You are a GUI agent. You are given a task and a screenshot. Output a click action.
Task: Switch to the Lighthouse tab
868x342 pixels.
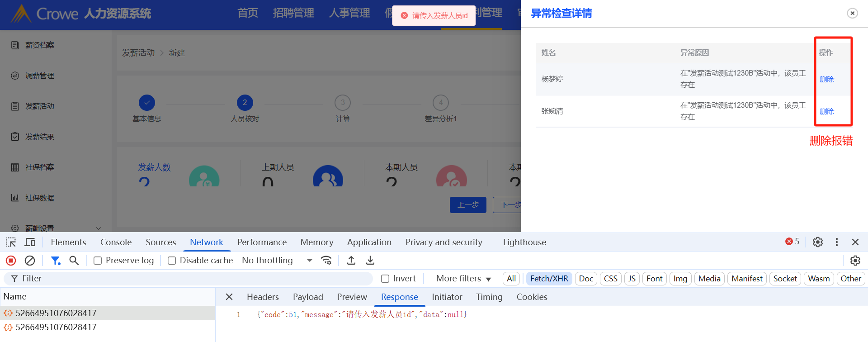pos(524,242)
